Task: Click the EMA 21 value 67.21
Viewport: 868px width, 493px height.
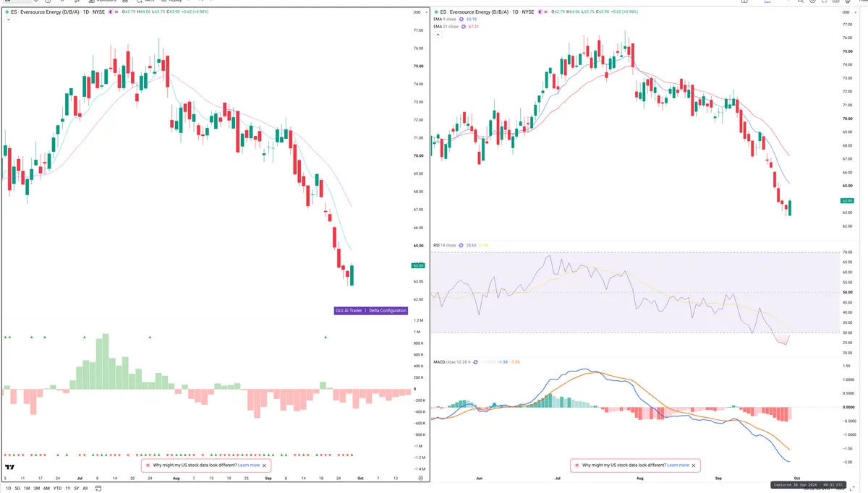Action: [474, 27]
